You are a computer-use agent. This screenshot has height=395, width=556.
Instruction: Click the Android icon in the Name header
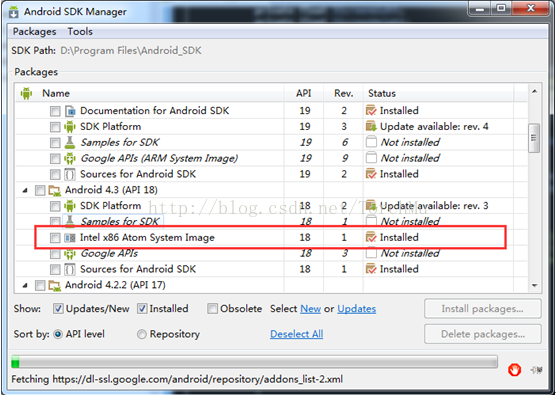point(26,94)
